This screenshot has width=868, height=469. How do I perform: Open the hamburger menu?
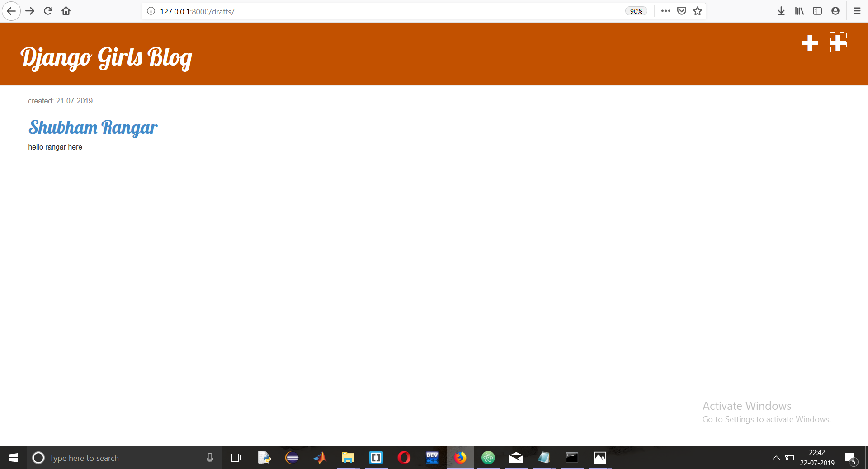pyautogui.click(x=857, y=11)
